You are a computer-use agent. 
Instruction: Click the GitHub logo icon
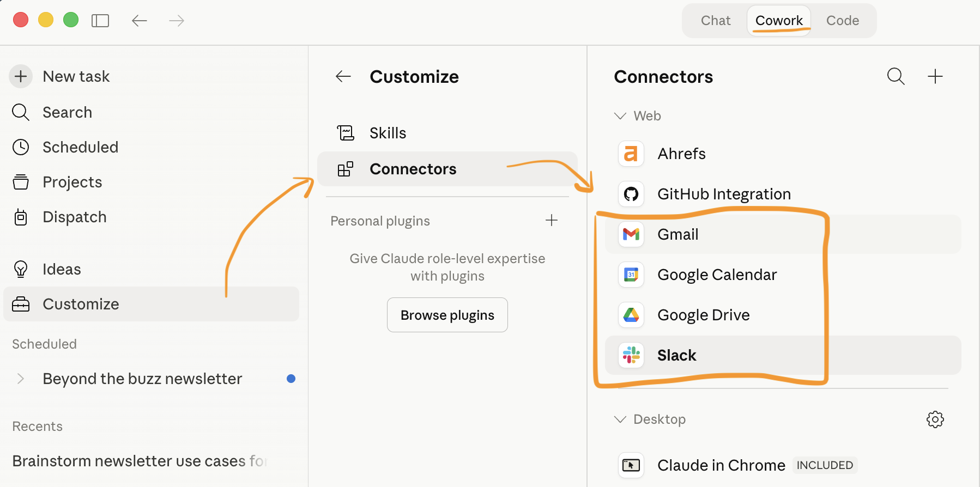[x=631, y=194]
